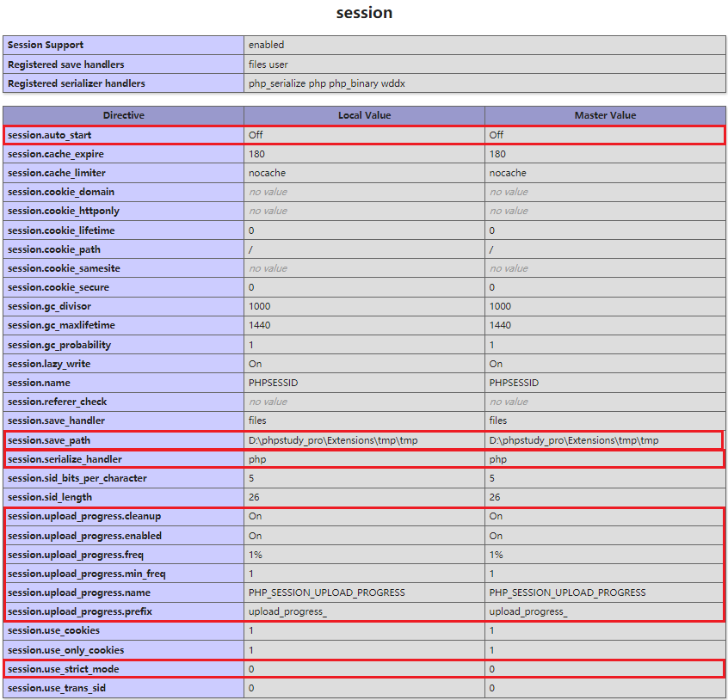
Task: Select session.cookie_samesite directive
Action: 64,268
